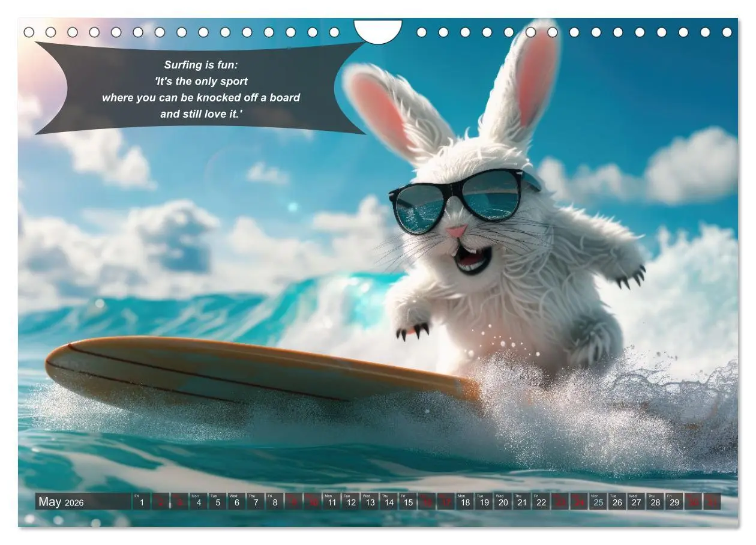The height and width of the screenshot is (545, 756).
Task: Select Tuesday 19 date cell
Action: click(x=484, y=502)
